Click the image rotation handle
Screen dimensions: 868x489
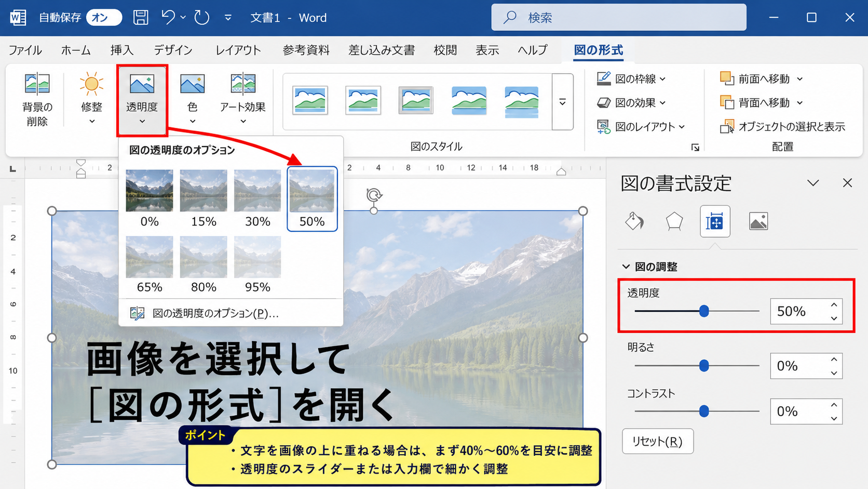pos(374,195)
